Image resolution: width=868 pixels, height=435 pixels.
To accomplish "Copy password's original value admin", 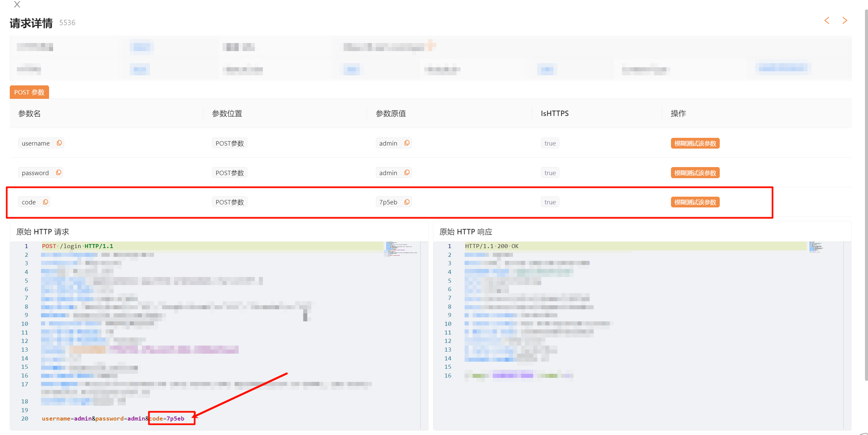I will click(x=407, y=172).
